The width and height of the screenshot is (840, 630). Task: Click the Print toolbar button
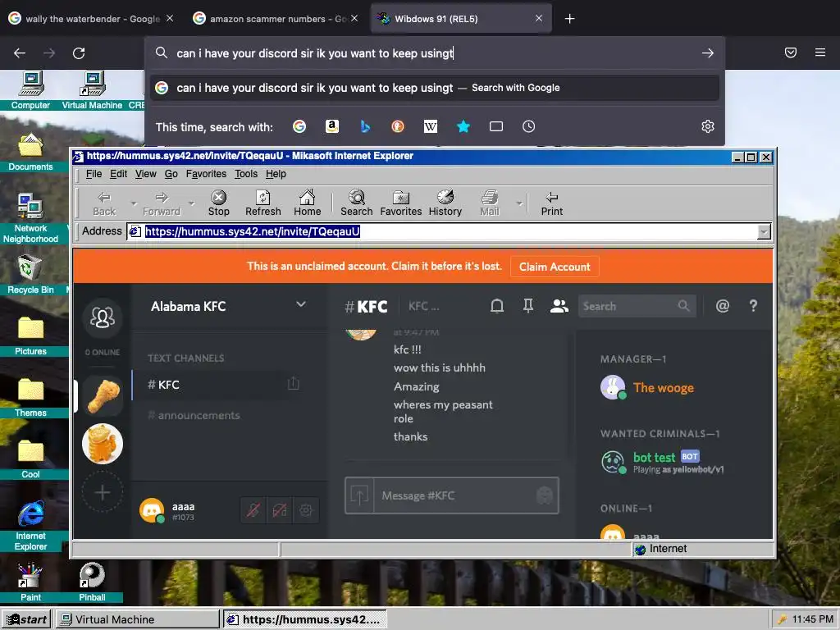552,203
